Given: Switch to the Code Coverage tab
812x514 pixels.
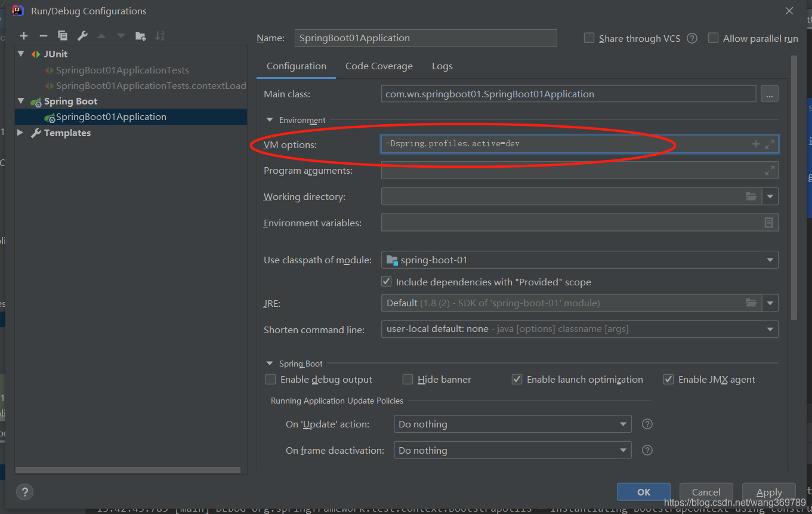Looking at the screenshot, I should point(379,66).
